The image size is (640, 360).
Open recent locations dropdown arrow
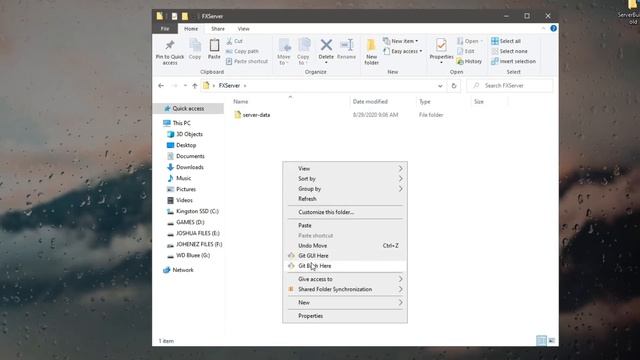(x=185, y=86)
